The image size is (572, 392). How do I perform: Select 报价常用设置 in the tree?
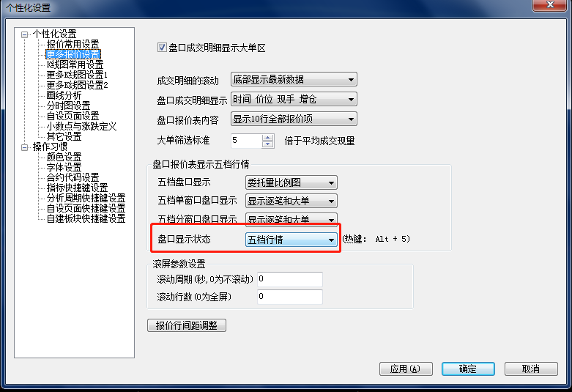point(73,44)
